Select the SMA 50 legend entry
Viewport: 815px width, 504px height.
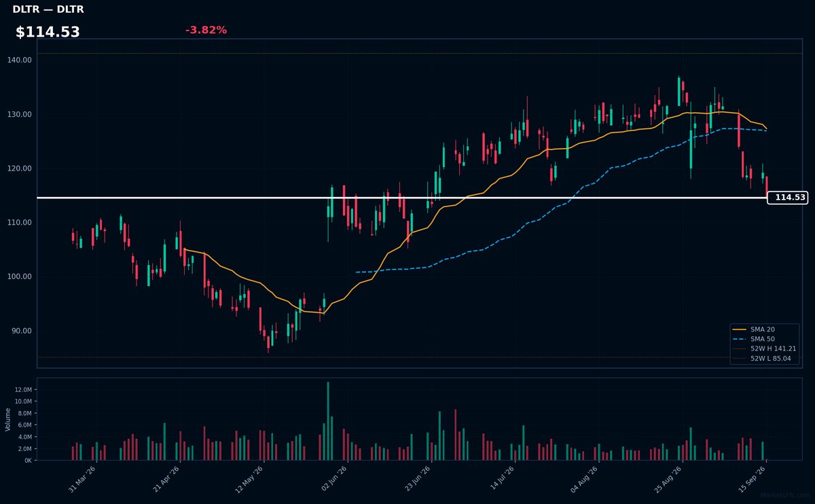(x=763, y=339)
